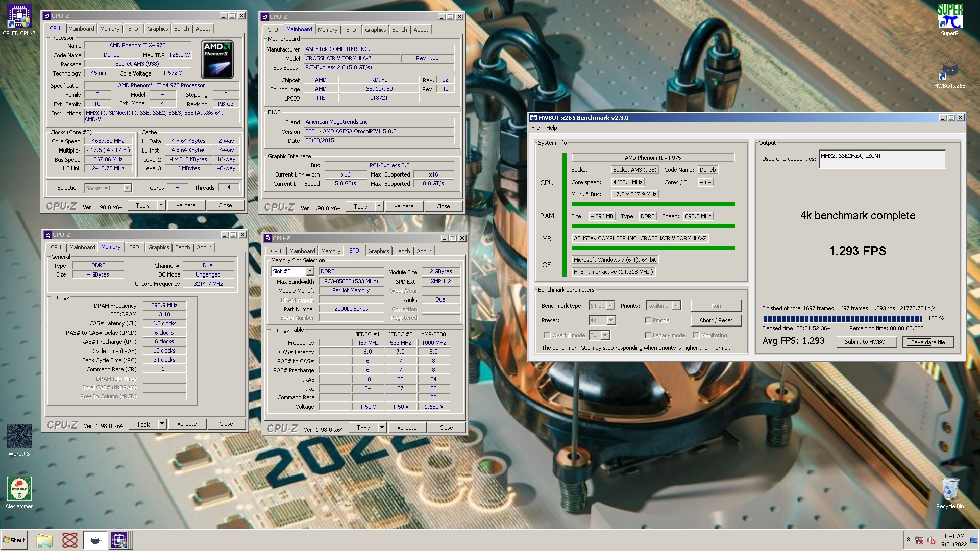Click the Windows Start button

pyautogui.click(x=14, y=540)
